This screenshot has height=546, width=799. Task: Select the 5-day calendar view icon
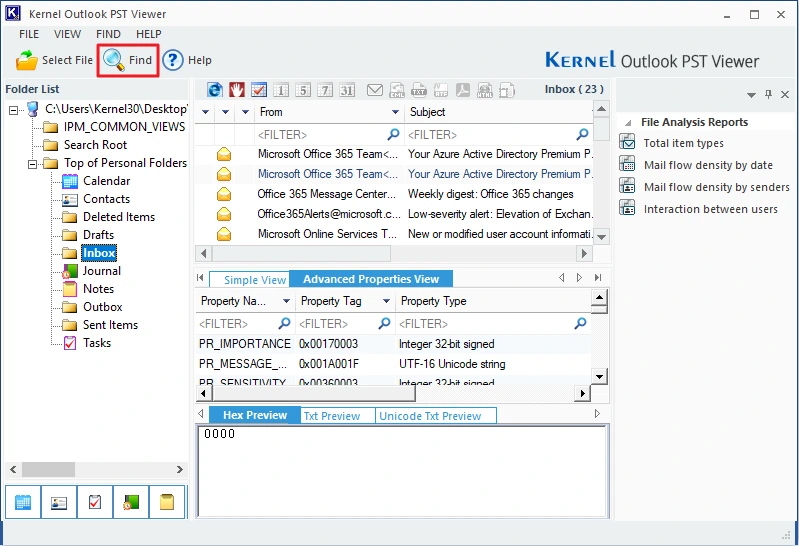(x=303, y=90)
